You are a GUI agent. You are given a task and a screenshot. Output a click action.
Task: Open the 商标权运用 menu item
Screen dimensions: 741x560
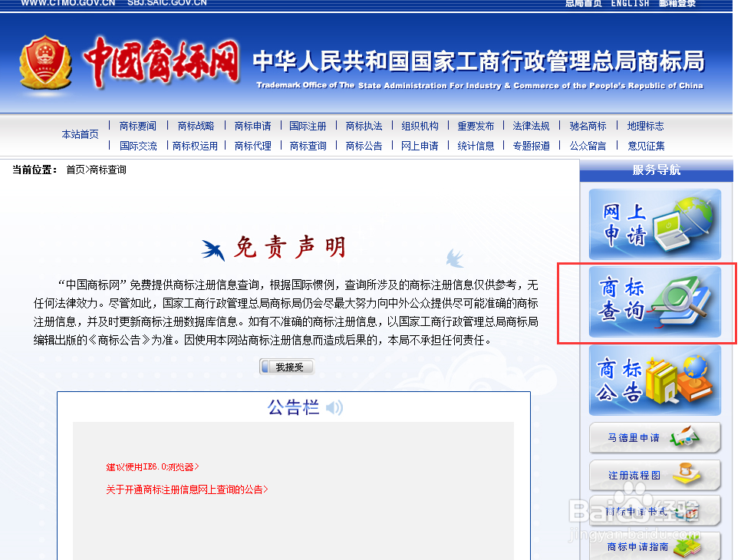click(x=195, y=146)
